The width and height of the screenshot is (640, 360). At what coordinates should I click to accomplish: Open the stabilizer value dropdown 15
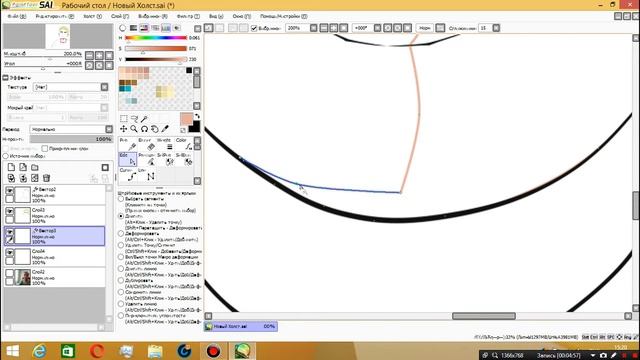496,28
